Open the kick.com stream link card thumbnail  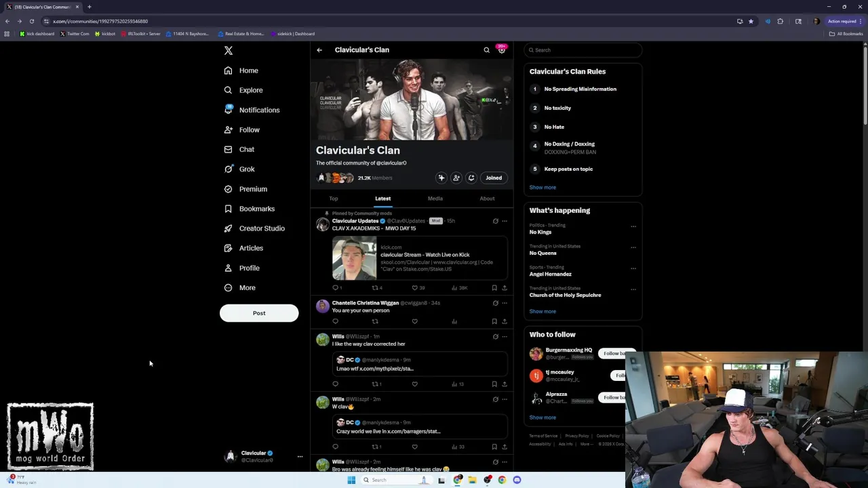[x=354, y=258]
